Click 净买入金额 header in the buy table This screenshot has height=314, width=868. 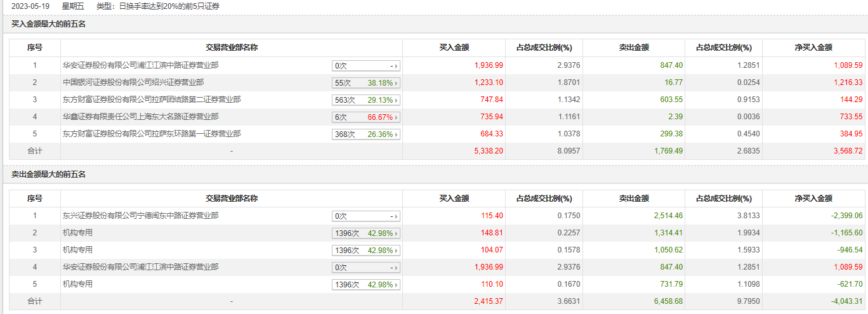pyautogui.click(x=813, y=48)
